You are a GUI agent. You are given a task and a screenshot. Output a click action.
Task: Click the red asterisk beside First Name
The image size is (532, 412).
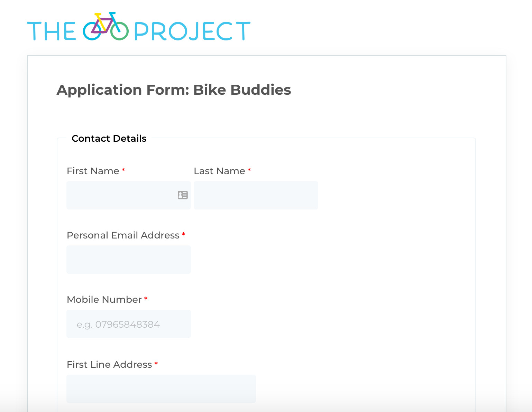pos(123,170)
